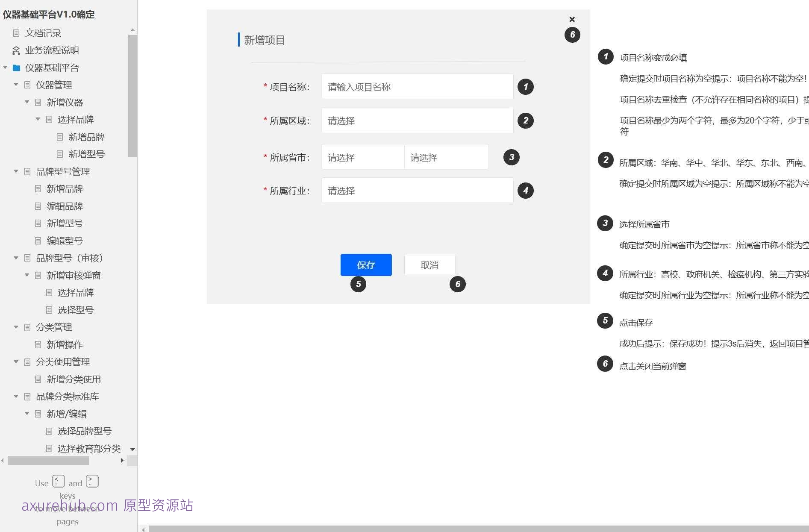Click the folder icon for 仪器基础平台
The image size is (809, 532).
(16, 68)
